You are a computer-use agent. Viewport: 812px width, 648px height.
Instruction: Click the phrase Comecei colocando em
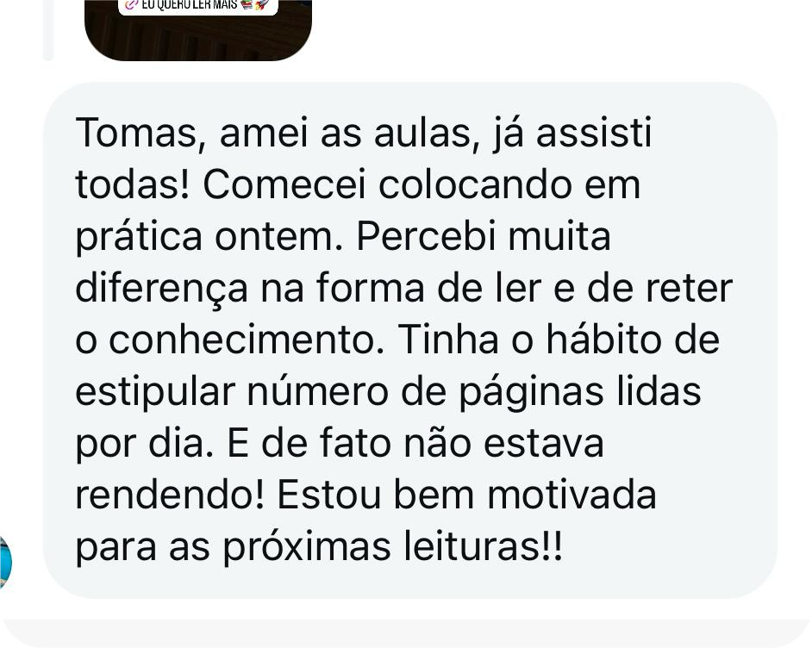421,184
